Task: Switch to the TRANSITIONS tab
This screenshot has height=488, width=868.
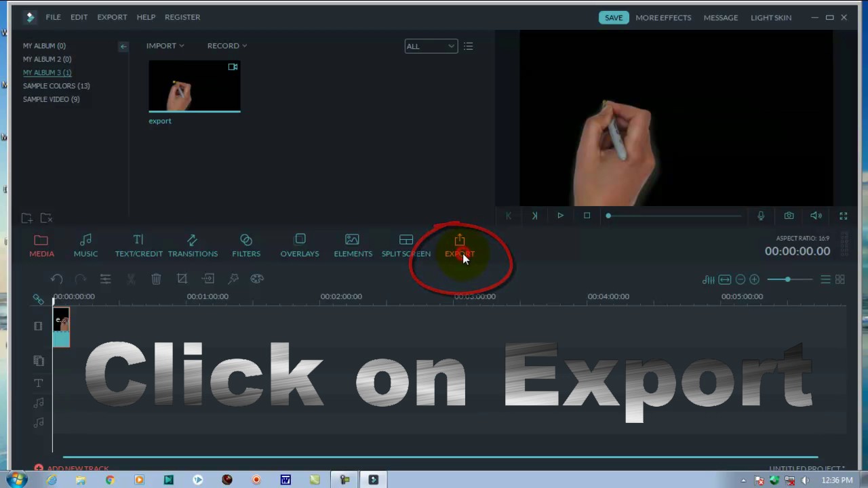Action: coord(193,245)
